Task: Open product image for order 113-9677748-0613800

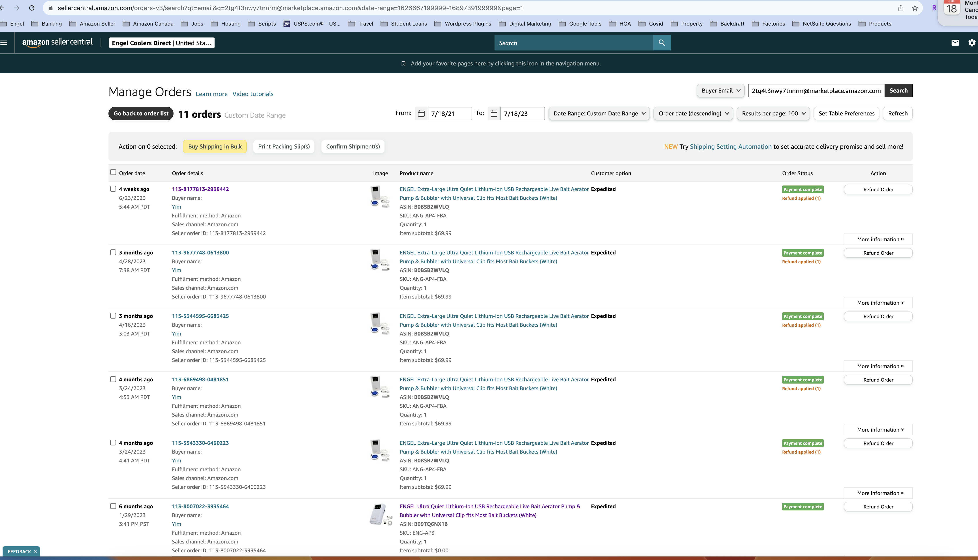Action: click(380, 260)
